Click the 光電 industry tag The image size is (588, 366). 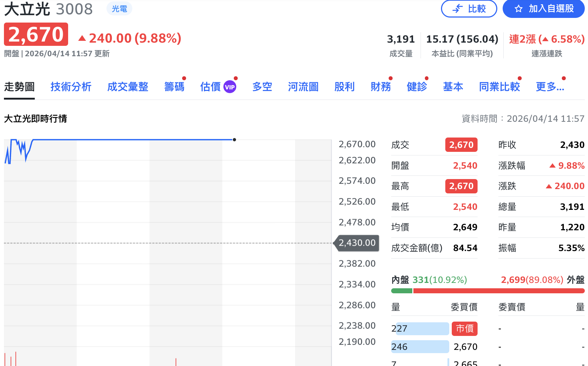tap(119, 8)
